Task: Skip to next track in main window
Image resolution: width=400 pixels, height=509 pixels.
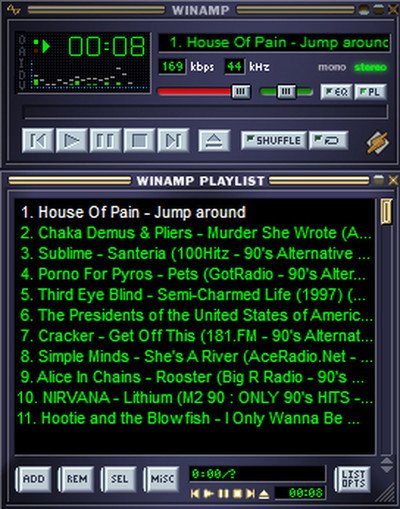Action: click(173, 141)
